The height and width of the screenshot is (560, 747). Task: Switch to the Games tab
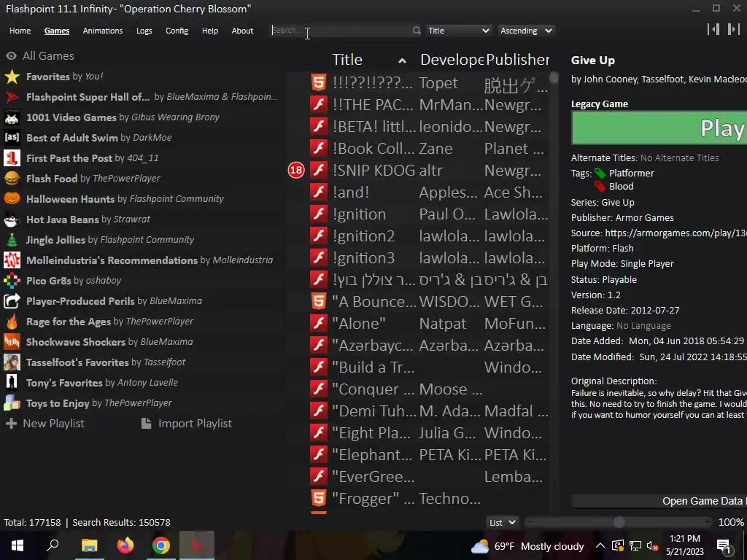57,31
